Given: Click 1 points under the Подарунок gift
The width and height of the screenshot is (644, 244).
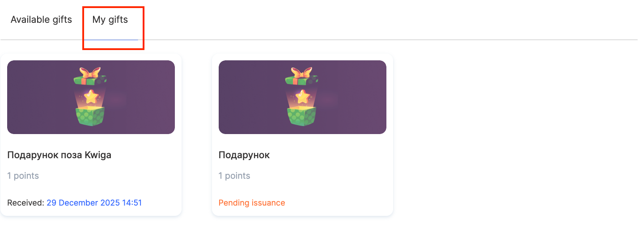Looking at the screenshot, I should pyautogui.click(x=234, y=176).
